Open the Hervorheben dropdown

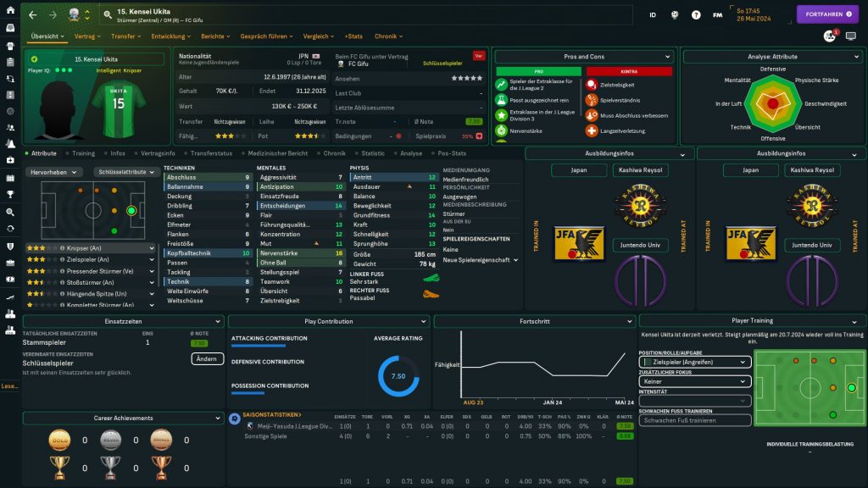tap(54, 171)
